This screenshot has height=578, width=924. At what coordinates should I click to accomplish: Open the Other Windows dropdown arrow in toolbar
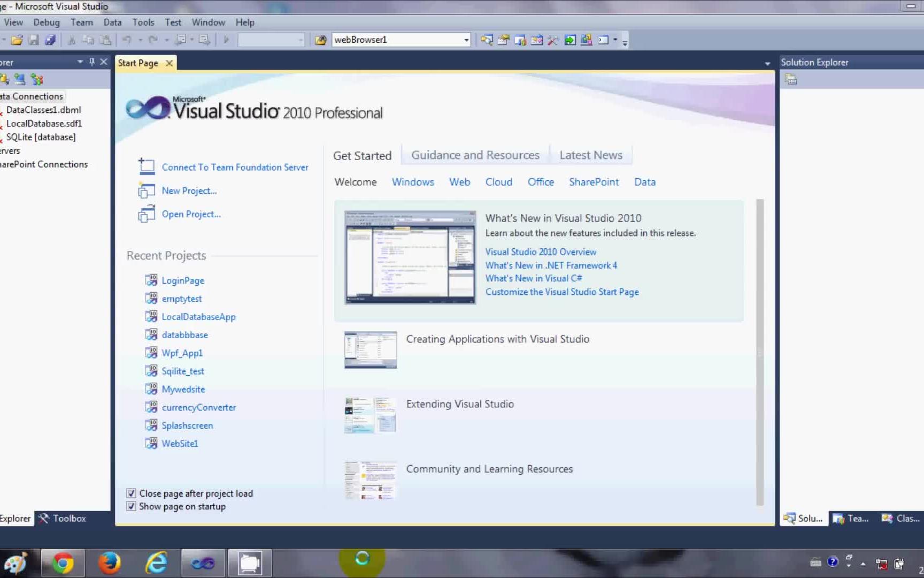coord(615,40)
